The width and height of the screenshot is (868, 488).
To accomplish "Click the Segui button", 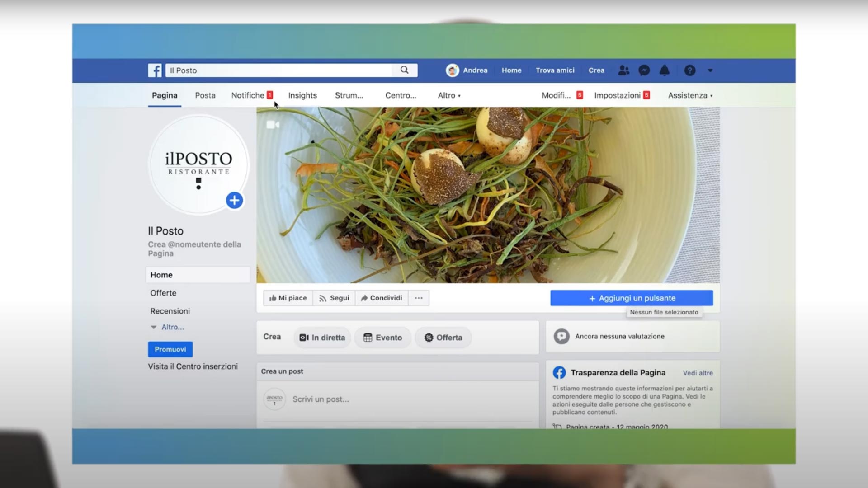I will point(334,298).
